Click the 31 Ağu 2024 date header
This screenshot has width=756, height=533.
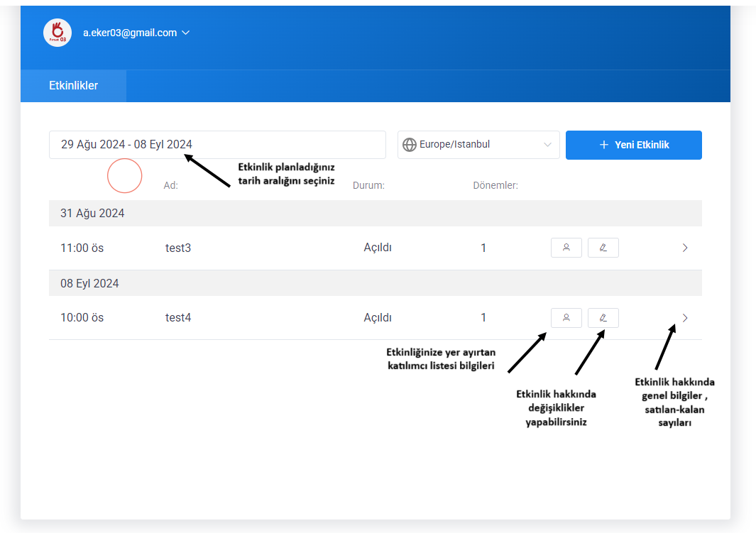92,213
